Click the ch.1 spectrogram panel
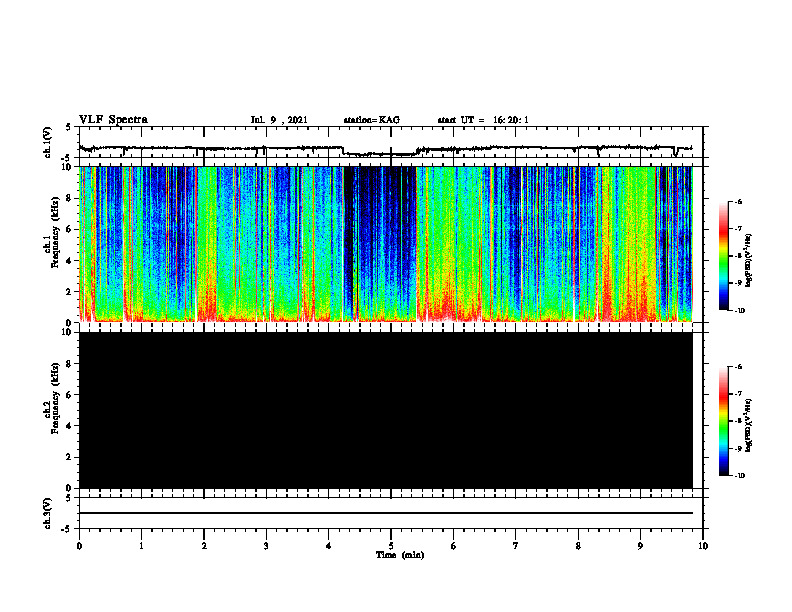 386,244
